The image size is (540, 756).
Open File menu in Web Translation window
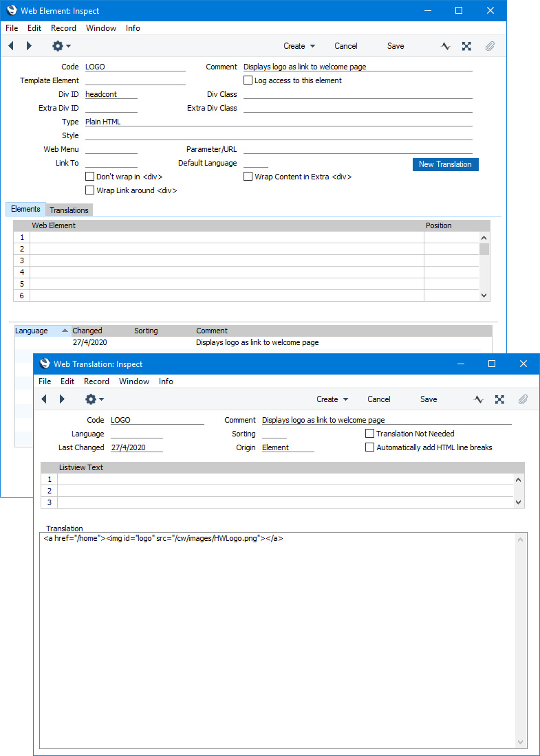tap(45, 381)
